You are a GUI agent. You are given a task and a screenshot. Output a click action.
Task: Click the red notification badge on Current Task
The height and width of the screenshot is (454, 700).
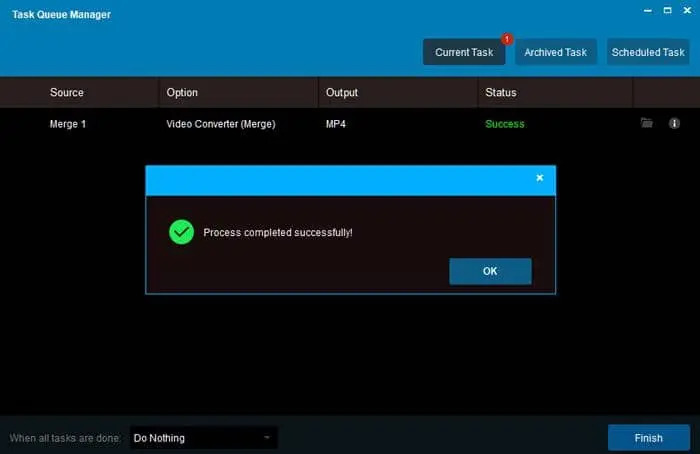pyautogui.click(x=506, y=40)
